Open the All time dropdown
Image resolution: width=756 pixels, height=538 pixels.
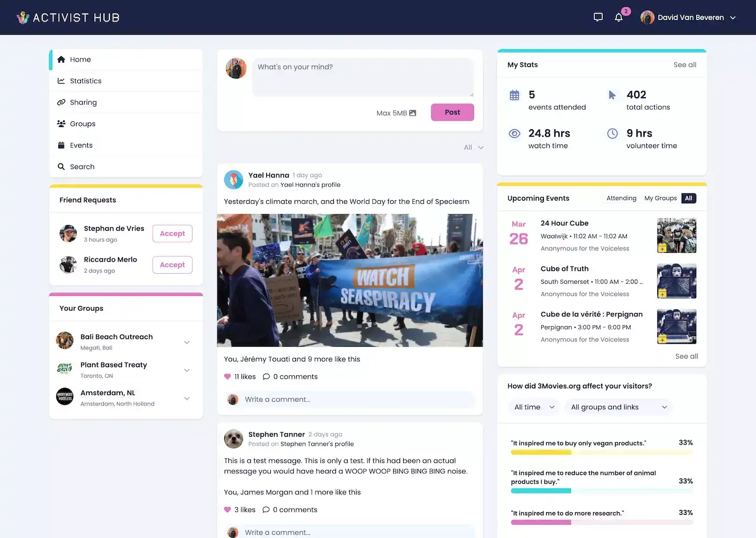533,407
